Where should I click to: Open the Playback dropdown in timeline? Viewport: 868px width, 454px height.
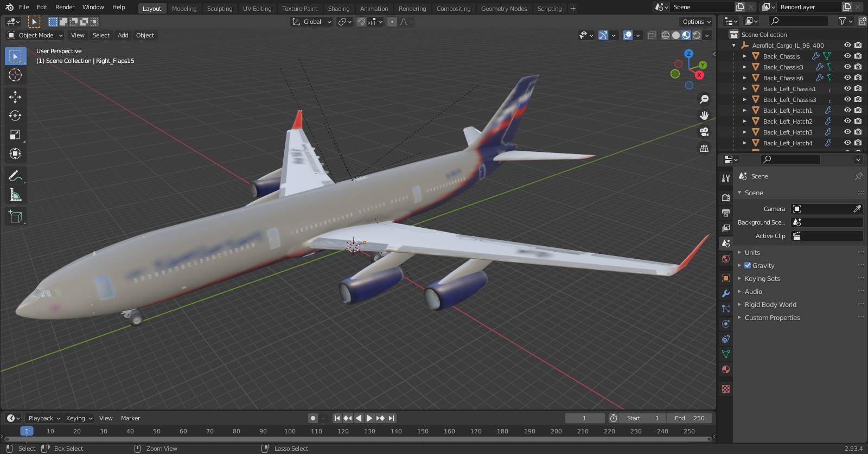[44, 418]
